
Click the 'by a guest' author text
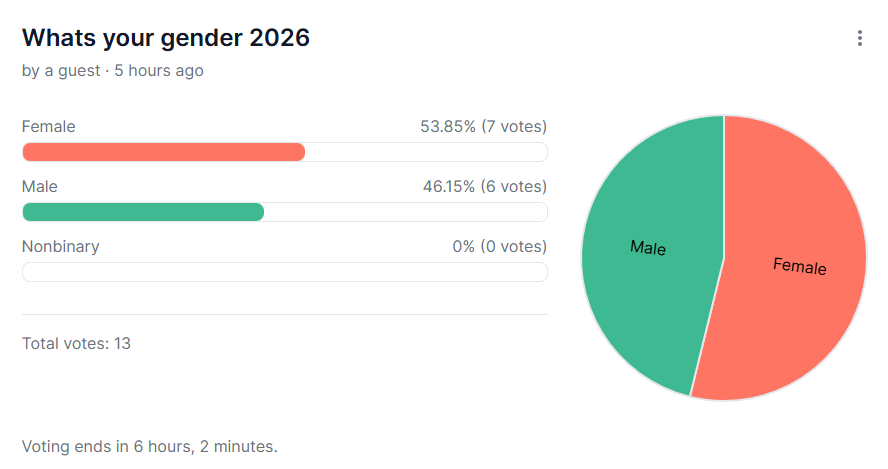pos(61,71)
